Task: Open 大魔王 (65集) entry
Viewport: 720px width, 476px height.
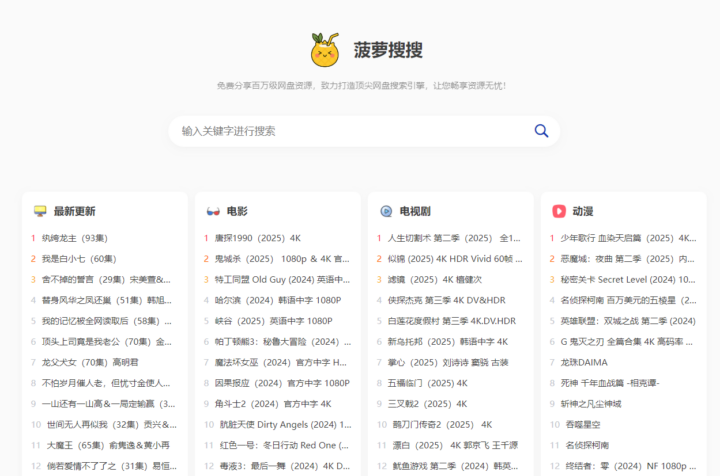Action: tap(108, 445)
